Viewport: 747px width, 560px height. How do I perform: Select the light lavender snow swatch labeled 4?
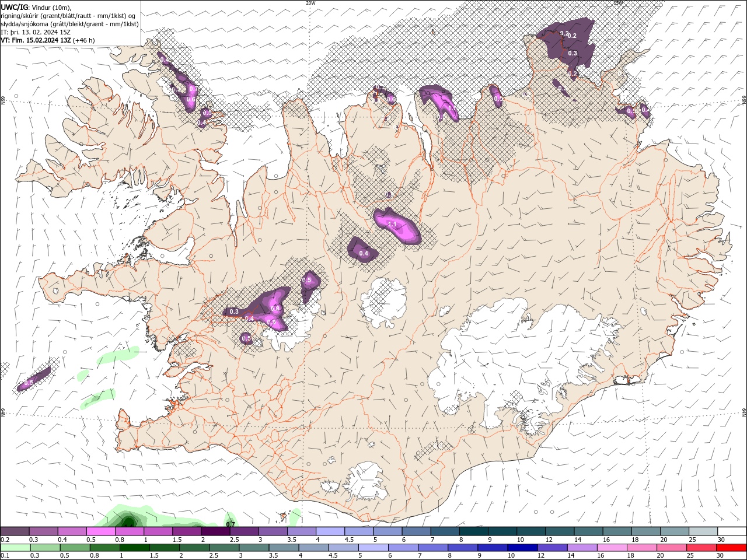[x=330, y=531]
